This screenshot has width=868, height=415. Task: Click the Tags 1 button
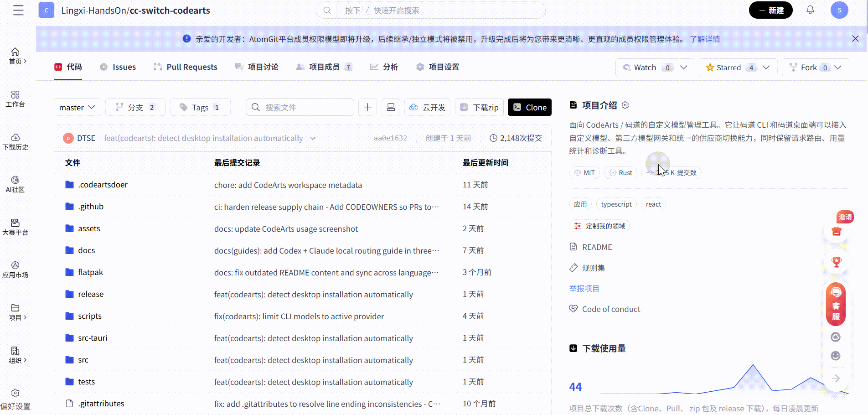(x=200, y=107)
